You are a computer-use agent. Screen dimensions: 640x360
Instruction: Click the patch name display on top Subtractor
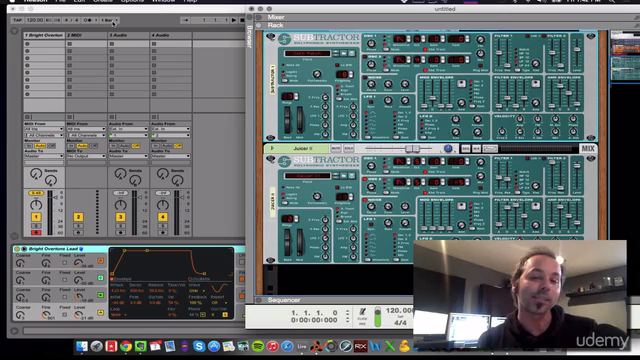pyautogui.click(x=307, y=53)
